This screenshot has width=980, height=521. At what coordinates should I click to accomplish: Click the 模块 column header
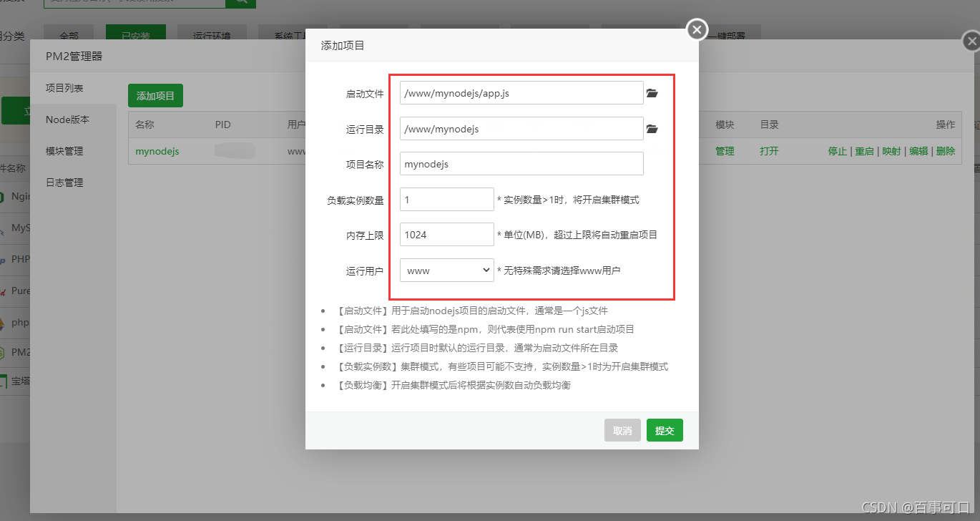(725, 125)
